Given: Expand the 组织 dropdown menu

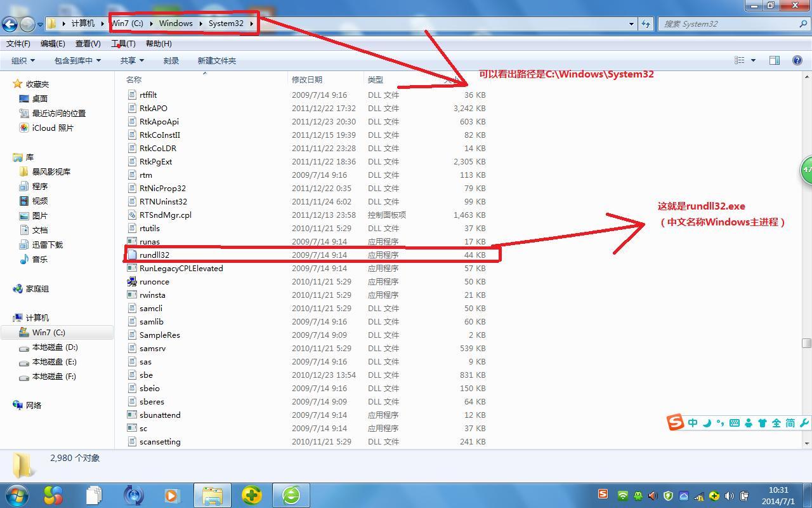Looking at the screenshot, I should pyautogui.click(x=23, y=60).
